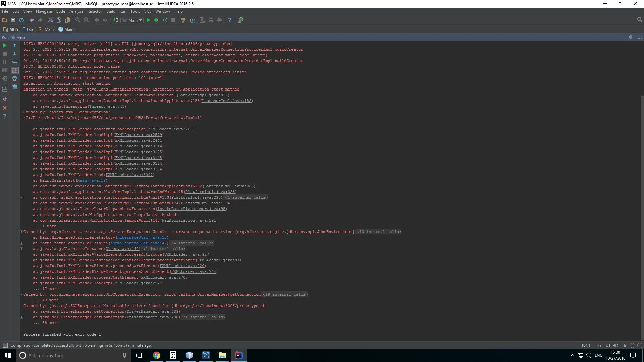This screenshot has height=362, width=644.
Task: Click the Replace toolbar icon
Action: tap(86, 20)
